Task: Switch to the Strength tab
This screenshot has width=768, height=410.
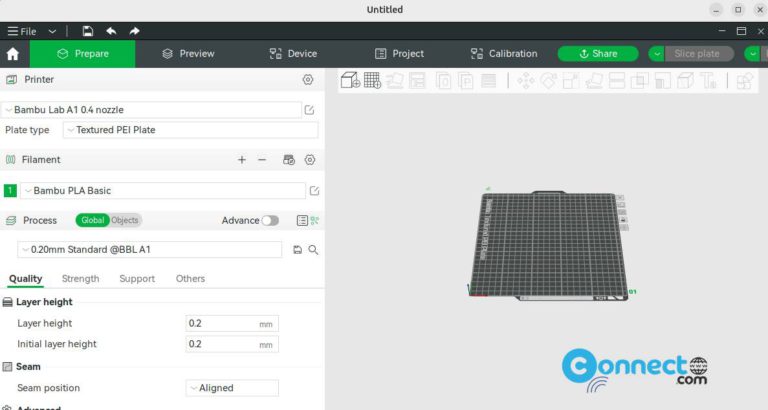Action: click(x=80, y=279)
